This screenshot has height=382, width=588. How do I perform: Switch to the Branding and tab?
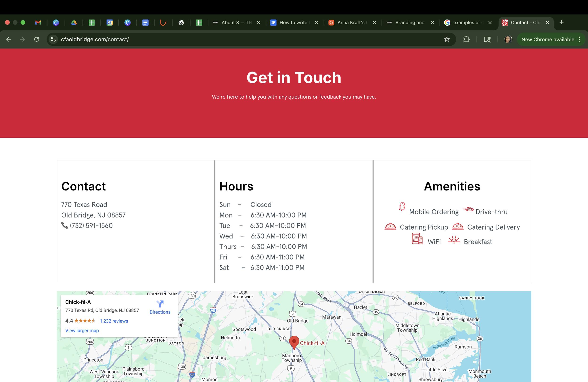(410, 23)
